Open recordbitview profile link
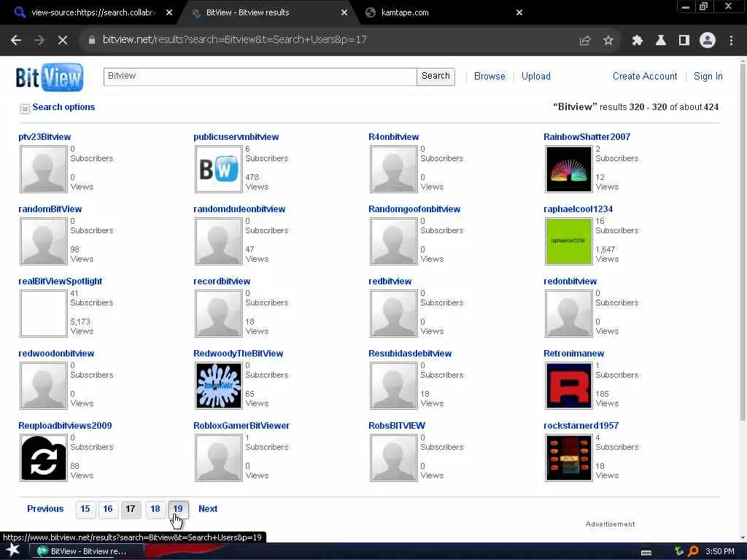The width and height of the screenshot is (747, 560). click(x=222, y=281)
